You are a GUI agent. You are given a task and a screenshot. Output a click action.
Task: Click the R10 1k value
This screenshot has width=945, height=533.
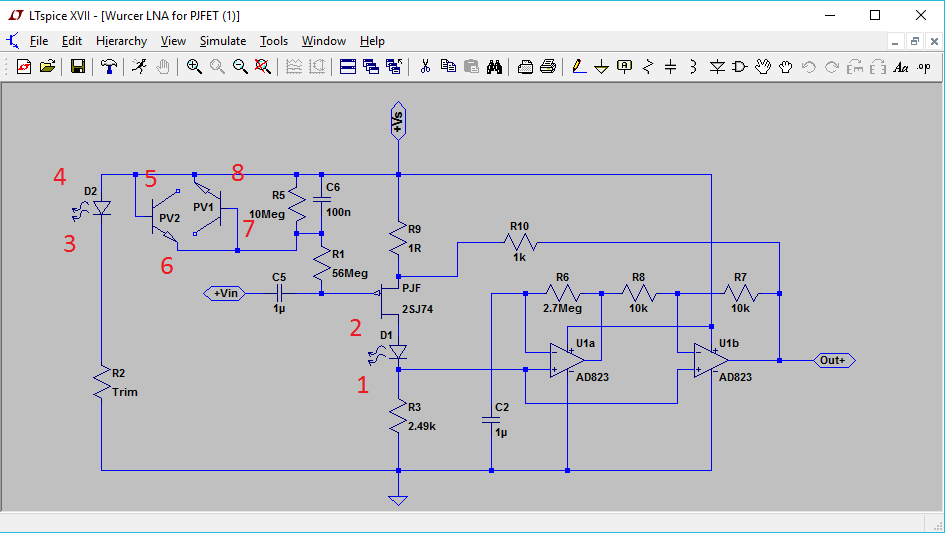[x=520, y=257]
